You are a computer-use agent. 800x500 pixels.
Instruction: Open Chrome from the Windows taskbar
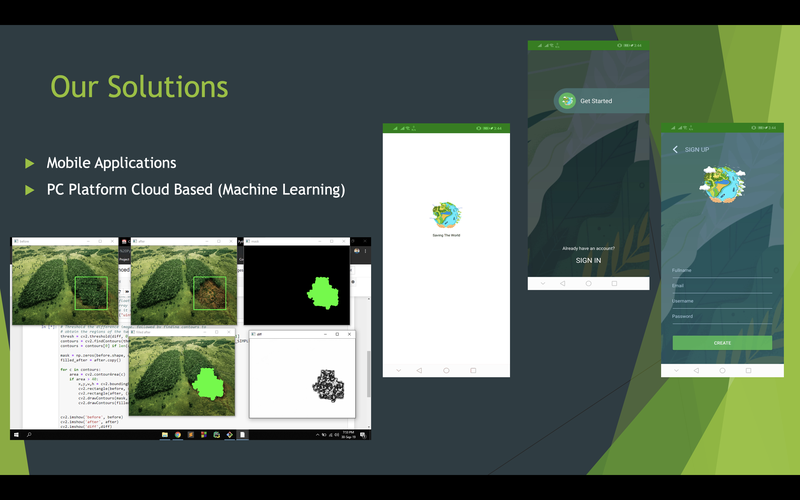[x=177, y=435]
